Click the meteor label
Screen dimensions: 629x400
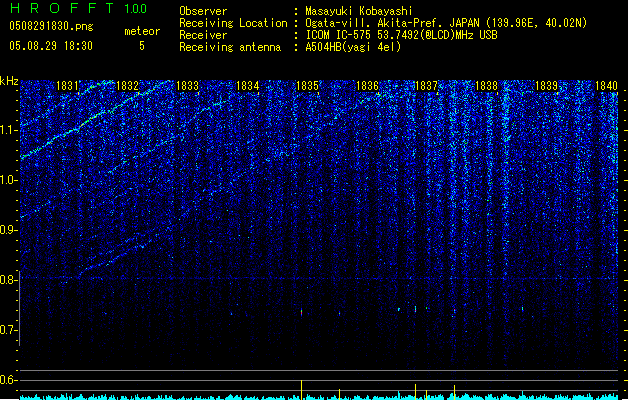pyautogui.click(x=142, y=31)
